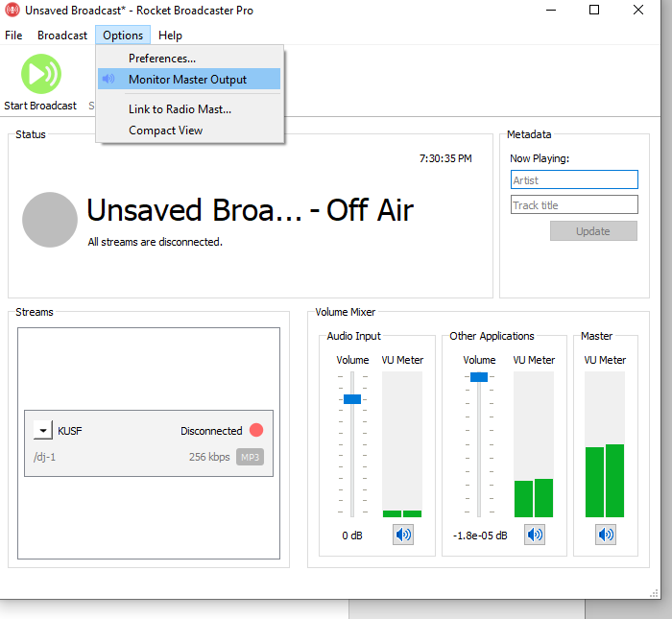Click the Other Applications volume slider handle
This screenshot has width=672, height=619.
click(479, 377)
